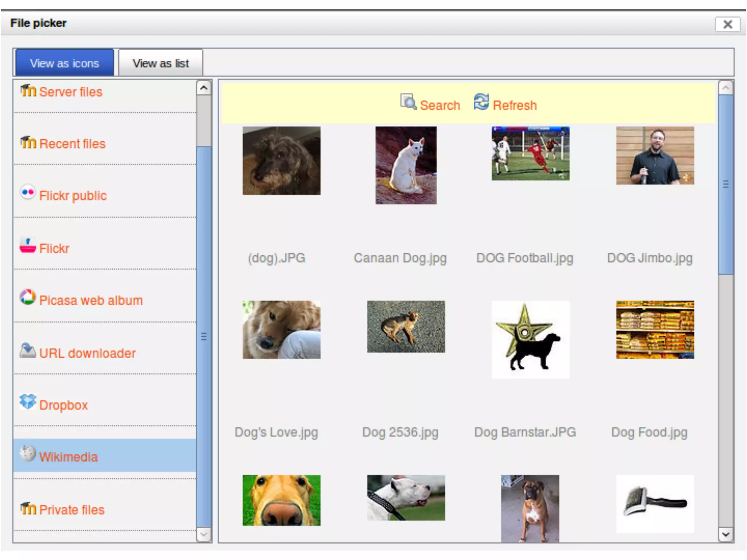Screen dimensions: 747x560
Task: Open the Recent files link
Action: pyautogui.click(x=72, y=144)
